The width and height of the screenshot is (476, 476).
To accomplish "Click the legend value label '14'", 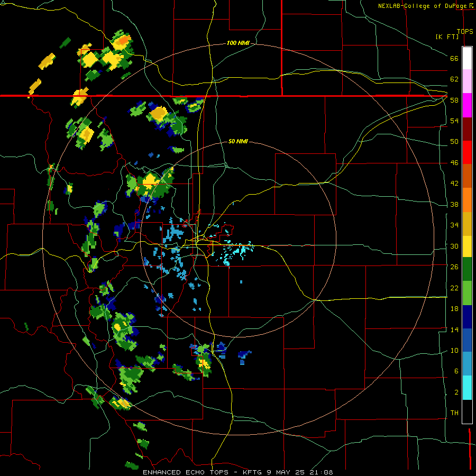I will click(x=454, y=329).
